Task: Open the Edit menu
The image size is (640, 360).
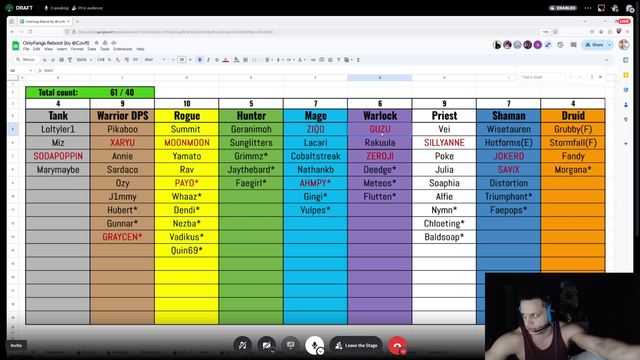Action: pos(37,49)
